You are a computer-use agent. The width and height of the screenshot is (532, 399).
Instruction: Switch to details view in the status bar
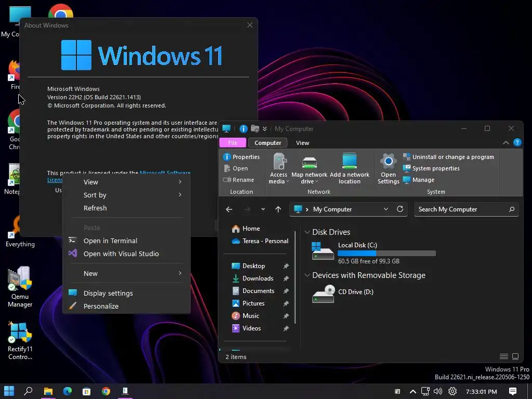(x=504, y=356)
